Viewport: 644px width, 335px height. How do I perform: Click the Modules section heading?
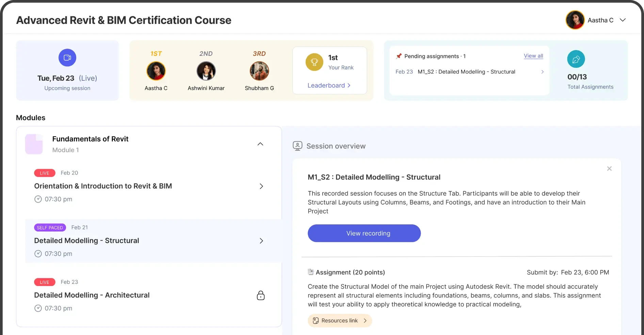click(x=31, y=118)
